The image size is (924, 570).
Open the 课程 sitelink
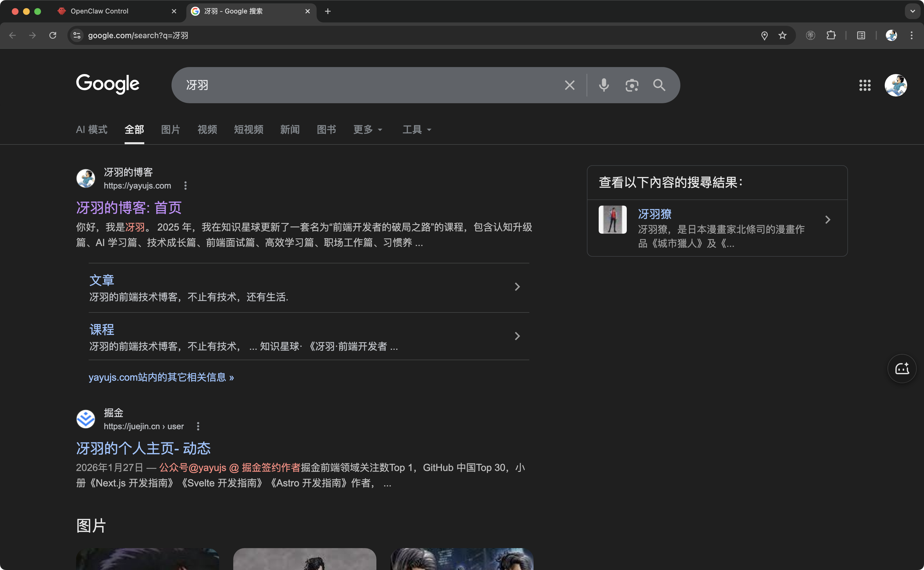click(x=101, y=330)
